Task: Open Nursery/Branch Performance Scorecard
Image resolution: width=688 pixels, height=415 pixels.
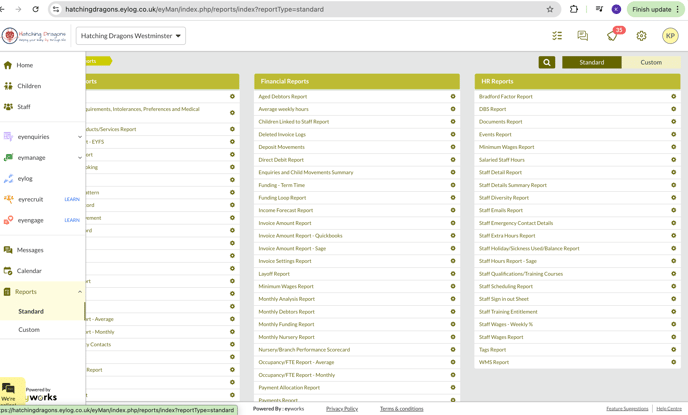Action: point(304,350)
